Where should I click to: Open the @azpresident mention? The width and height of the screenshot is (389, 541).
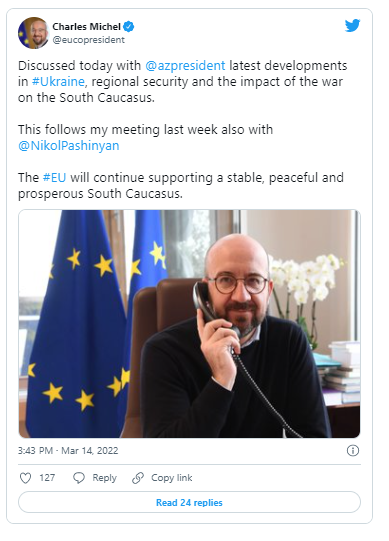pyautogui.click(x=185, y=66)
